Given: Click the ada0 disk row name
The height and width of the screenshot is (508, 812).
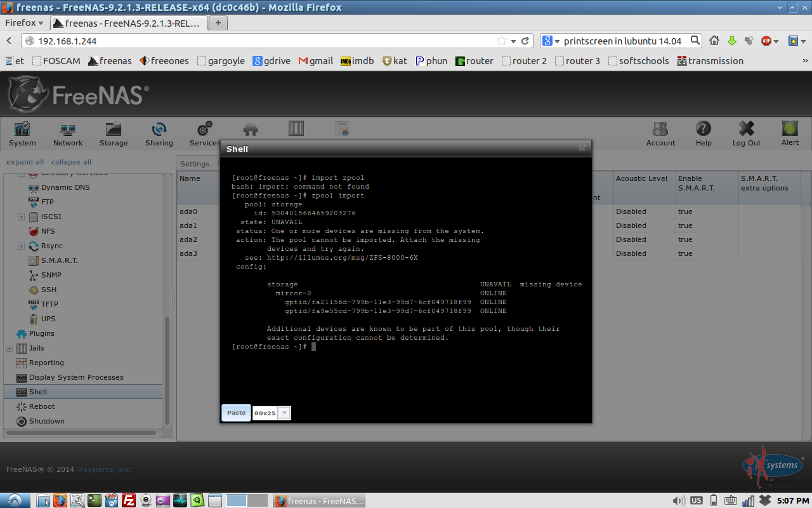Looking at the screenshot, I should (x=188, y=211).
